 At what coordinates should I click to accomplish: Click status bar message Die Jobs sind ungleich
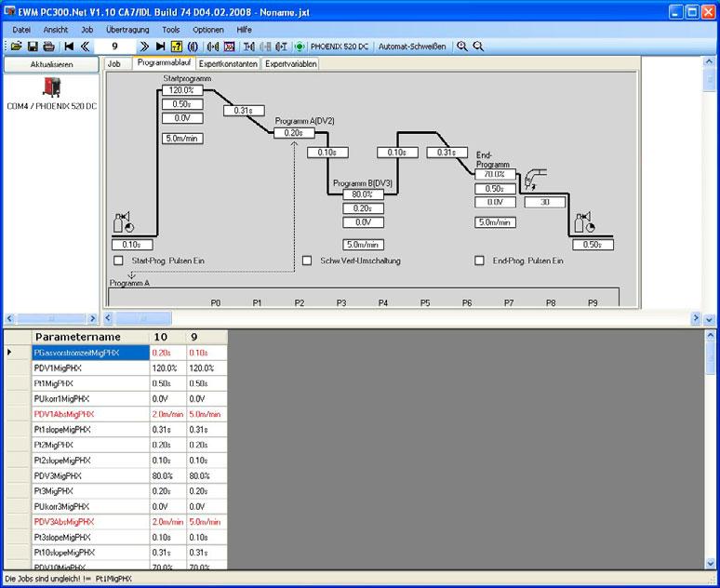click(x=68, y=579)
